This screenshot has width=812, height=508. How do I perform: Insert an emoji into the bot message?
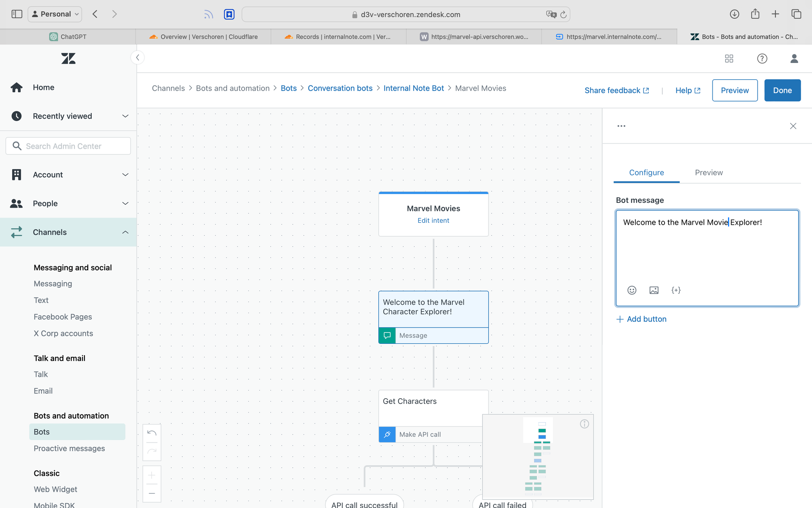coord(632,290)
